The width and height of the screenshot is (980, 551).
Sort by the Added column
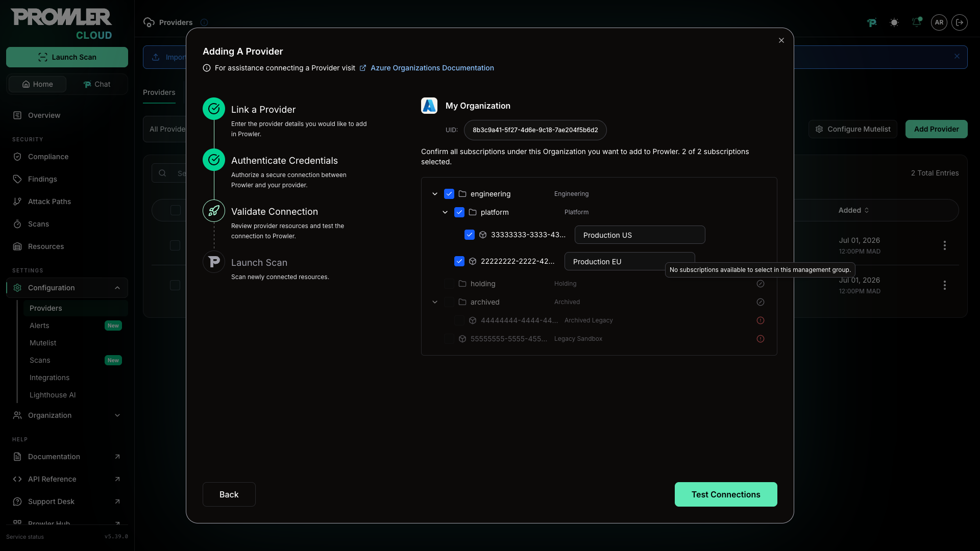click(854, 210)
